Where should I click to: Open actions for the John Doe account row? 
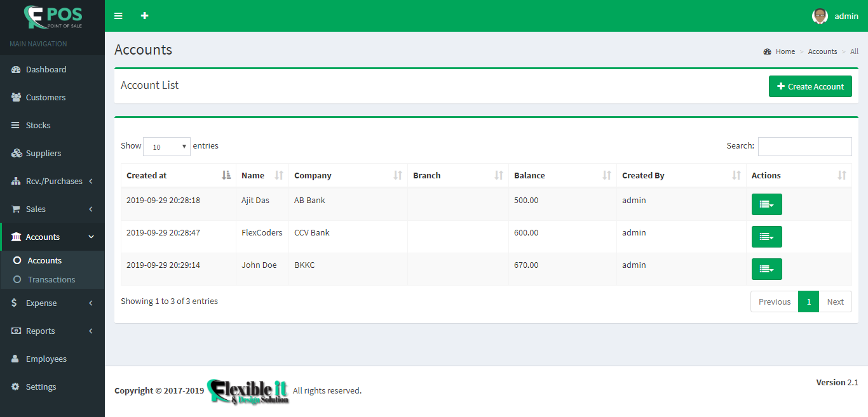pos(766,268)
